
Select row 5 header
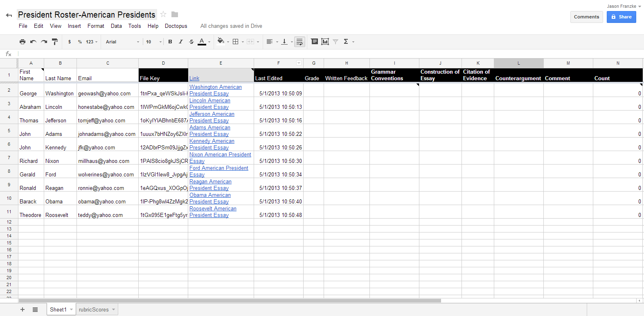click(9, 131)
